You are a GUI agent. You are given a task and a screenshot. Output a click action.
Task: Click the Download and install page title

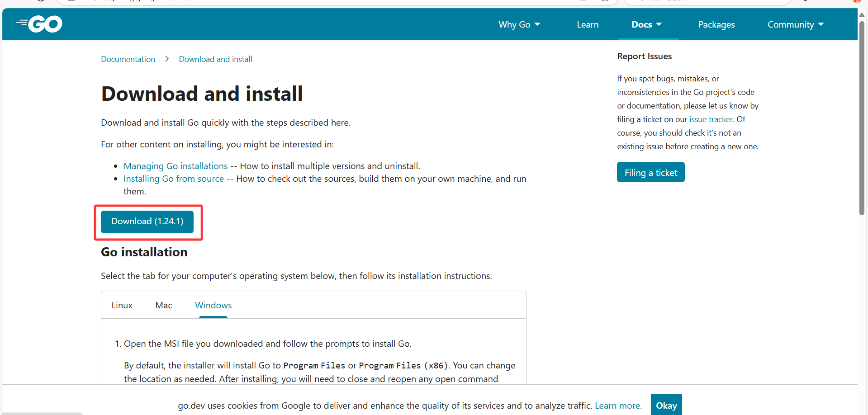(x=202, y=94)
